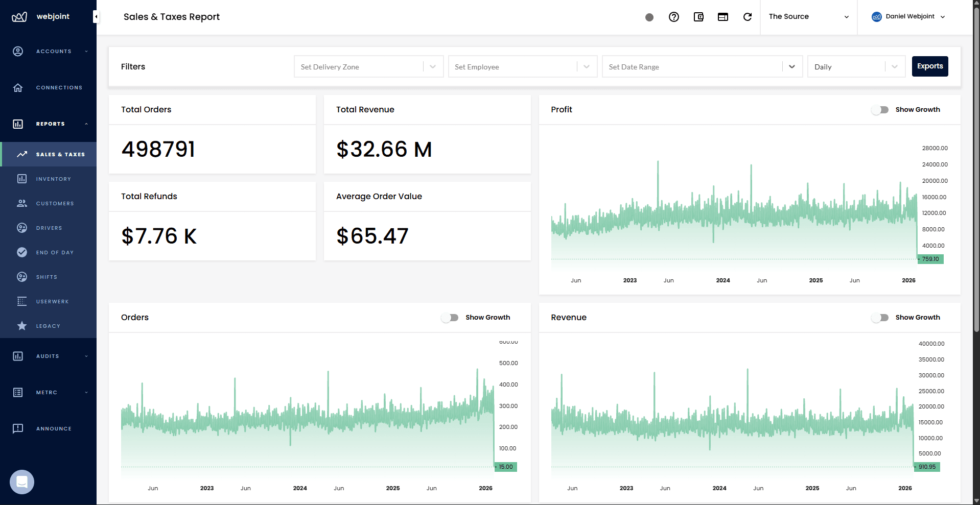Screen dimensions: 980x505
Task: Enable Show Growth on the Revenue chart
Action: pos(880,317)
